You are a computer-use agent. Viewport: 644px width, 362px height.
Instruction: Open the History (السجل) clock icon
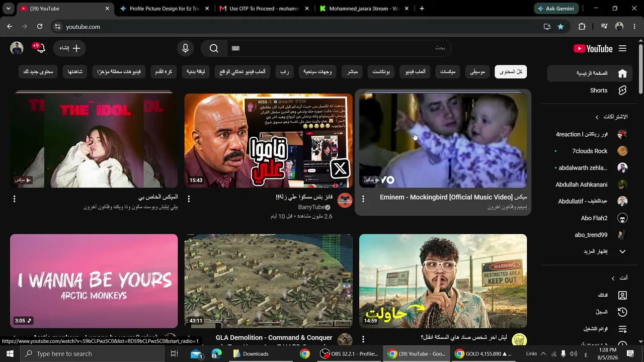tap(622, 312)
